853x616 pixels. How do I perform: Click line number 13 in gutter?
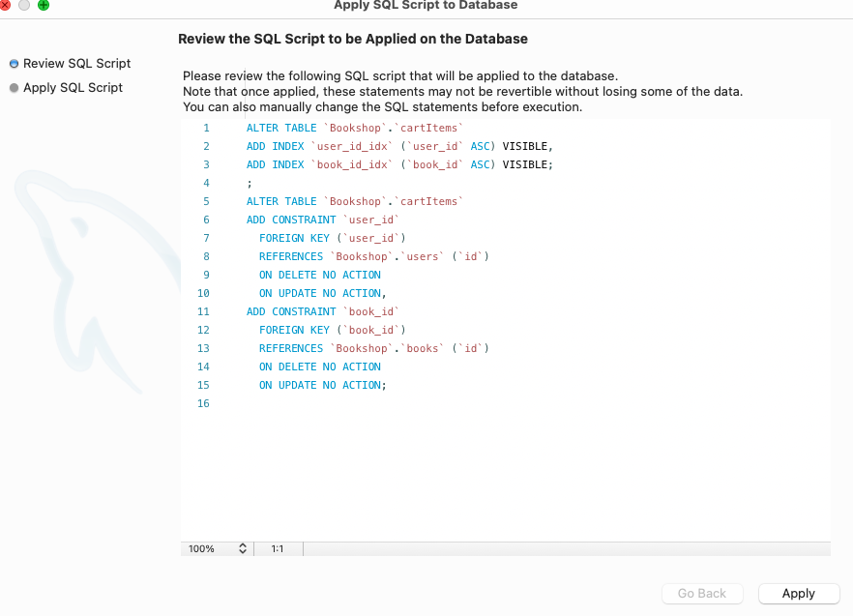(203, 348)
